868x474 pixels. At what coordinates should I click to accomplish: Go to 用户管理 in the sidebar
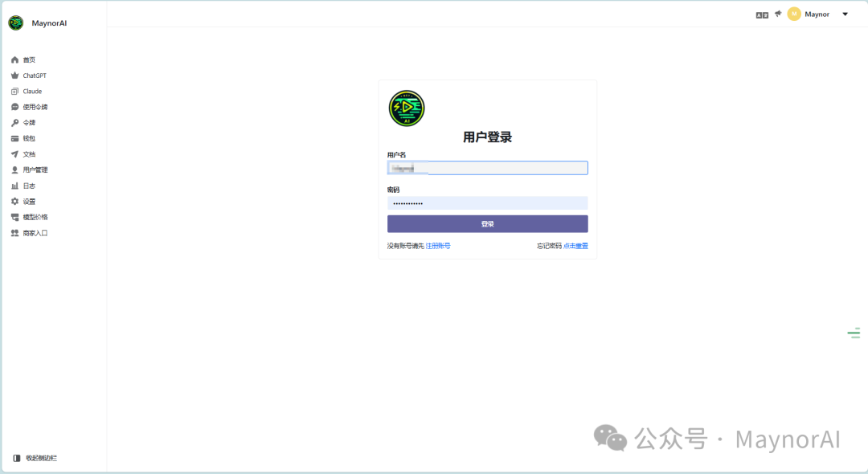35,170
